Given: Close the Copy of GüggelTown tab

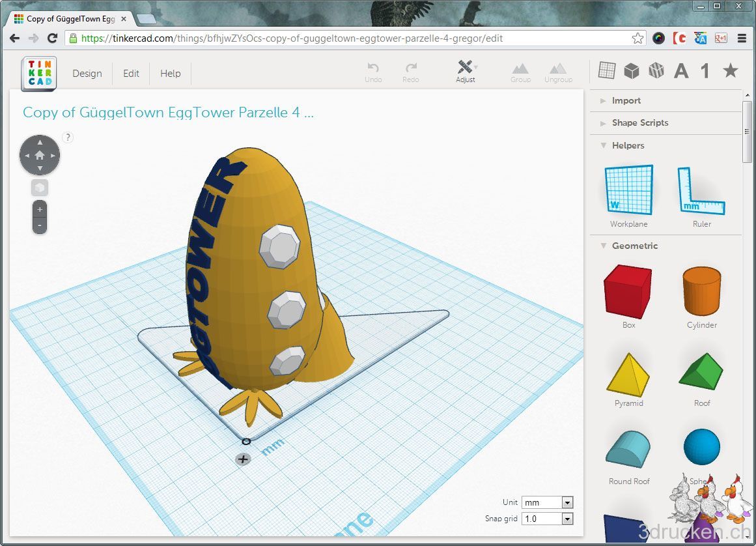Looking at the screenshot, I should coord(124,19).
